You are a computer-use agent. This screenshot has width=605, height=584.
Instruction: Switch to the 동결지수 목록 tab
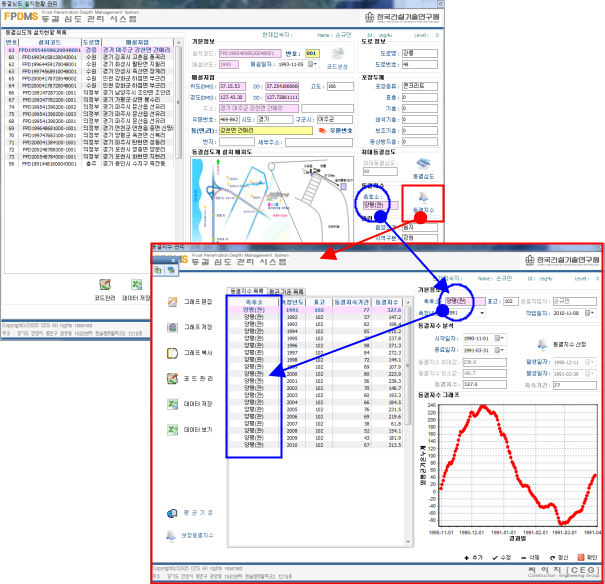(247, 291)
